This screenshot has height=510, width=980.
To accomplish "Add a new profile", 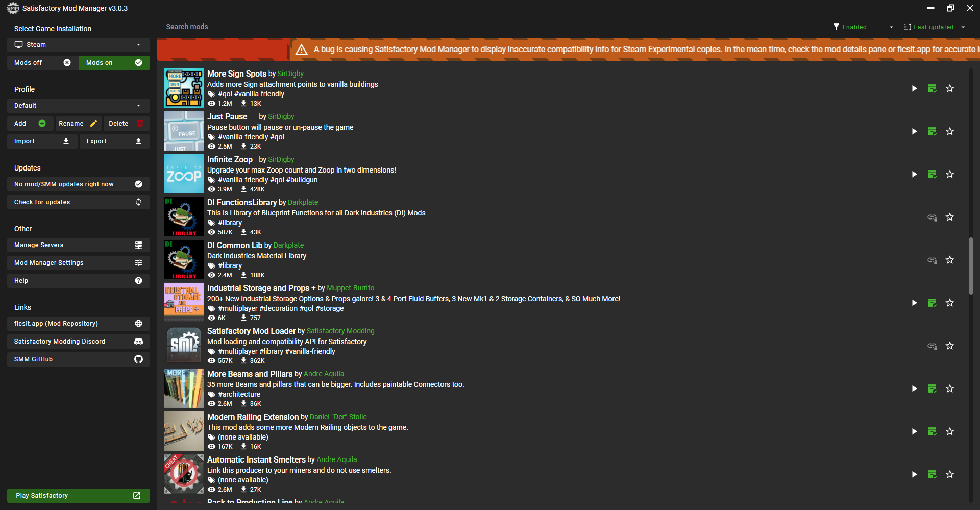I will pos(30,124).
